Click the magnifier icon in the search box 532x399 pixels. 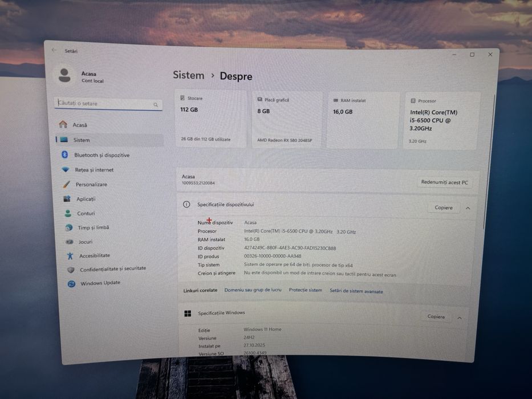pos(156,104)
